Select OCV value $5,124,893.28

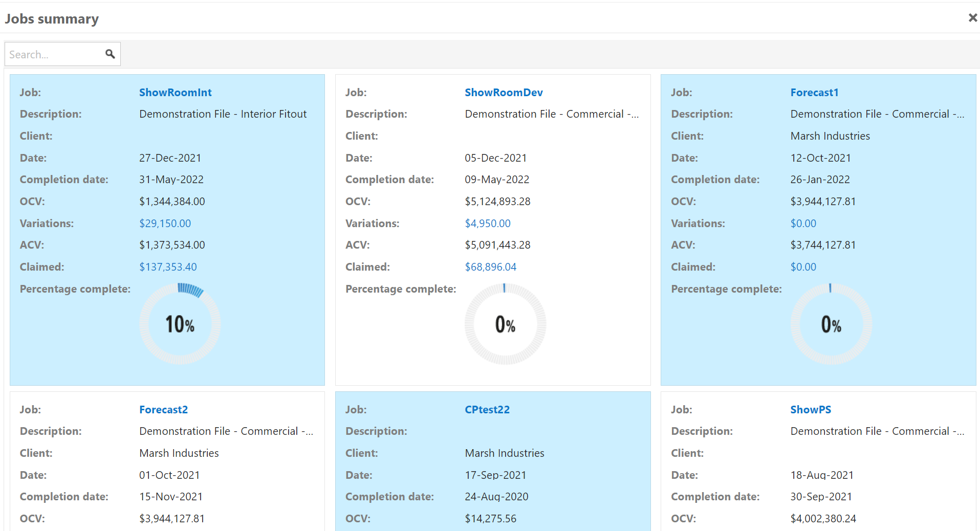tap(497, 202)
